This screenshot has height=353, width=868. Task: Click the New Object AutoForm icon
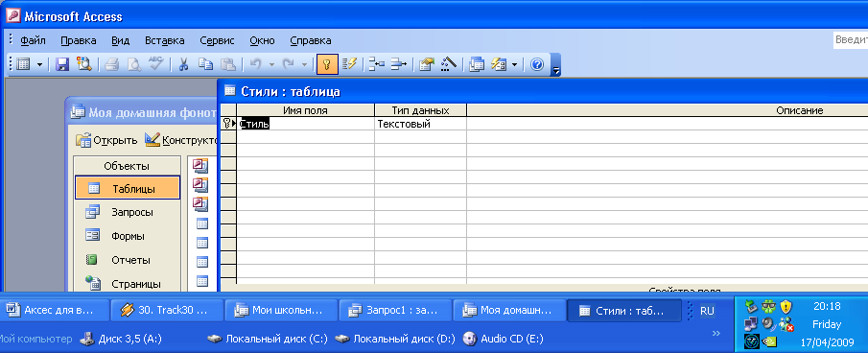click(x=499, y=64)
